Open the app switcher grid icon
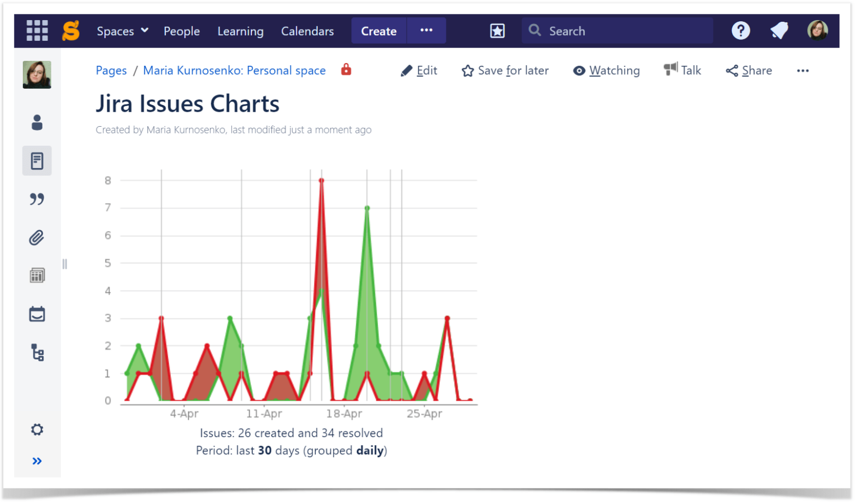 pos(37,31)
